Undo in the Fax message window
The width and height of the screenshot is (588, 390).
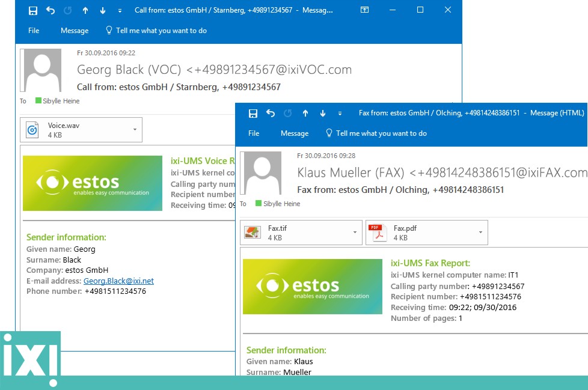tap(271, 113)
